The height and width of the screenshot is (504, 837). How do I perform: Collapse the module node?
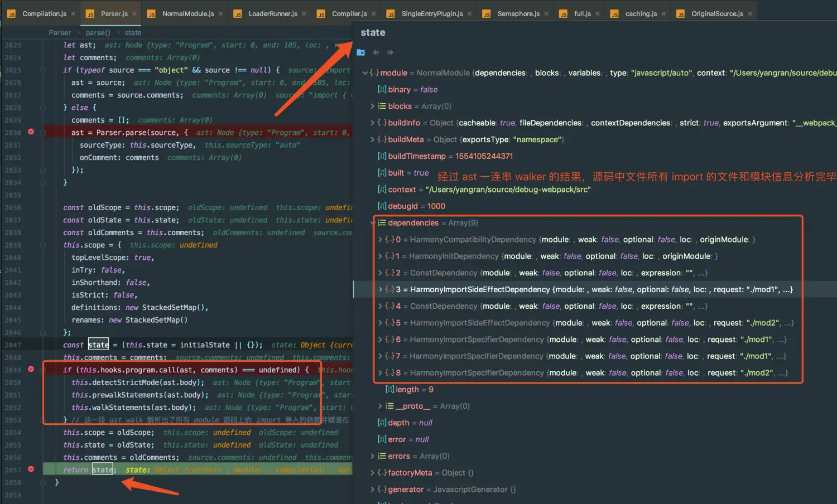365,73
